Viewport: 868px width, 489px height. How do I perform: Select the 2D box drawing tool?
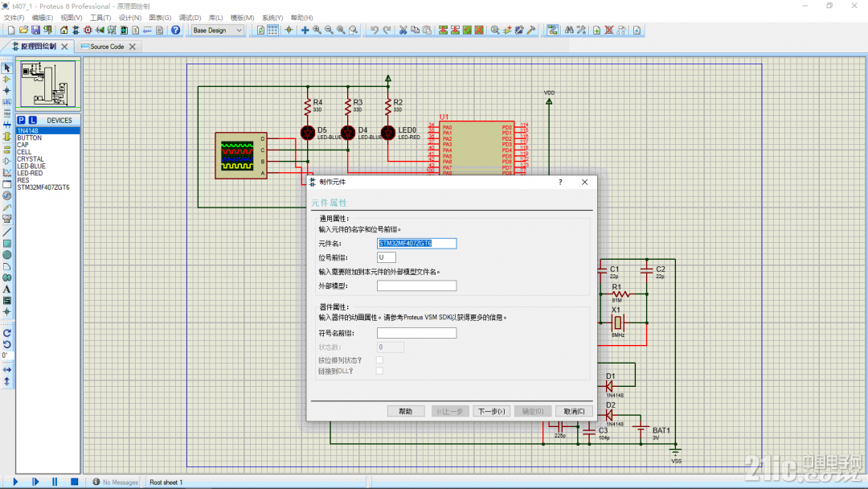pyautogui.click(x=6, y=243)
